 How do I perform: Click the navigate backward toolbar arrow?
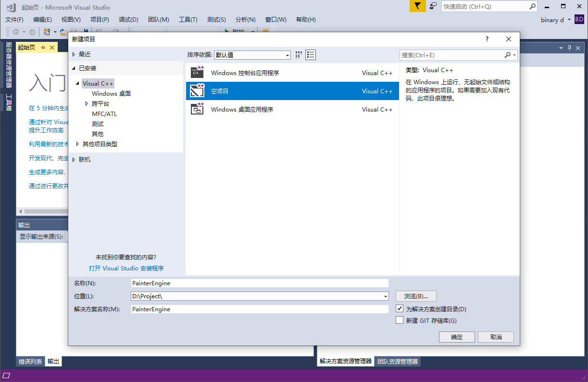pos(16,32)
